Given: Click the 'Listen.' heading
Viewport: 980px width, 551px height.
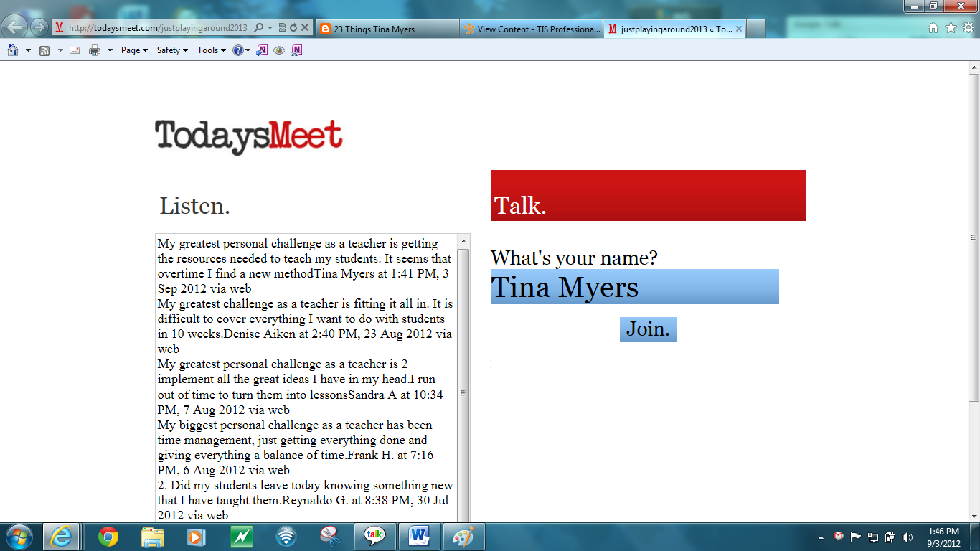Looking at the screenshot, I should point(195,207).
